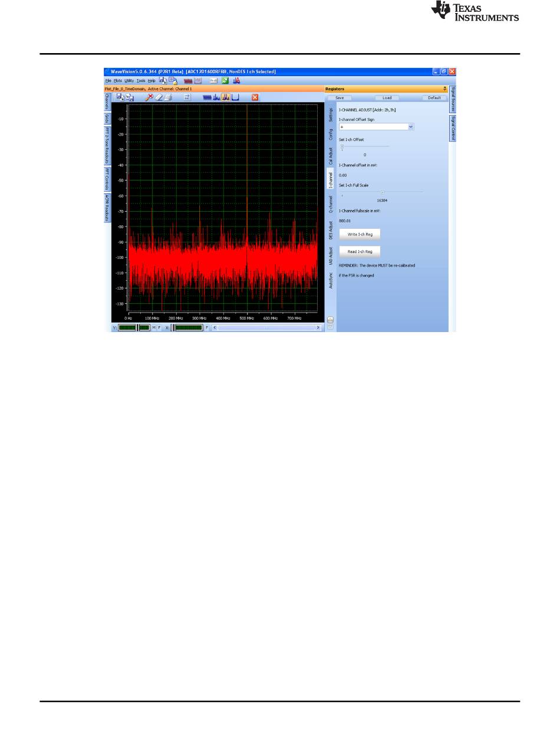Screen dimensions: 560x732
Task: Switch to the Cal Adjust register tab
Action: (331, 156)
